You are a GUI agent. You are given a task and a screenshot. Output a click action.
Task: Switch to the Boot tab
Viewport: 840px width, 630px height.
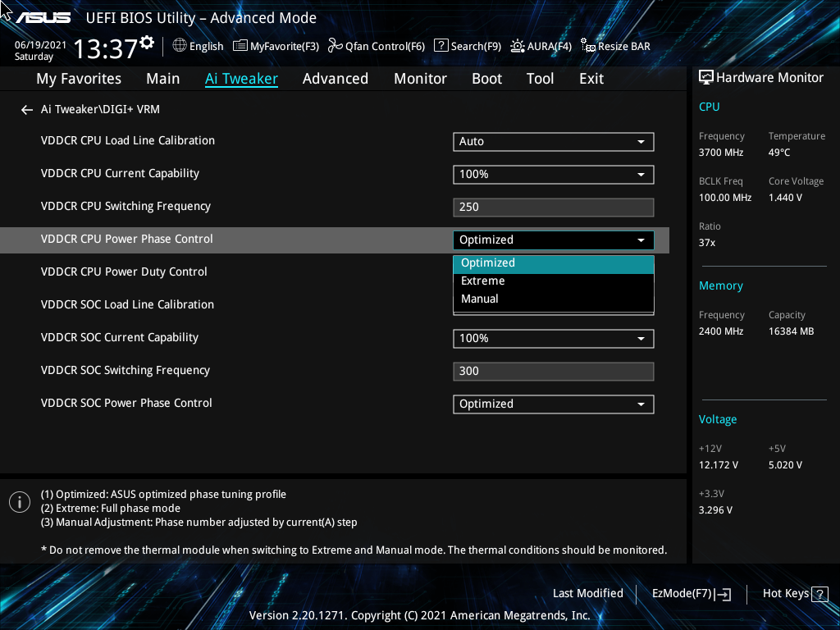tap(486, 78)
